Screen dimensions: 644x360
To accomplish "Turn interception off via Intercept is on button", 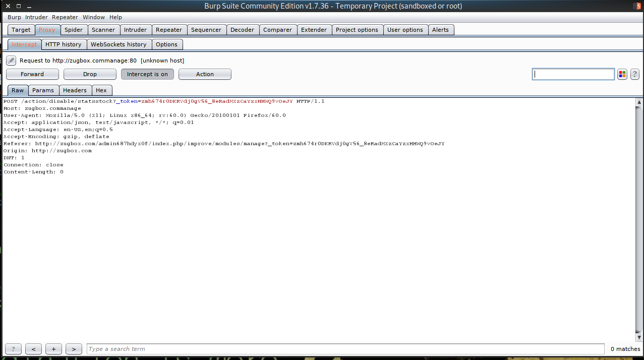I will click(147, 74).
